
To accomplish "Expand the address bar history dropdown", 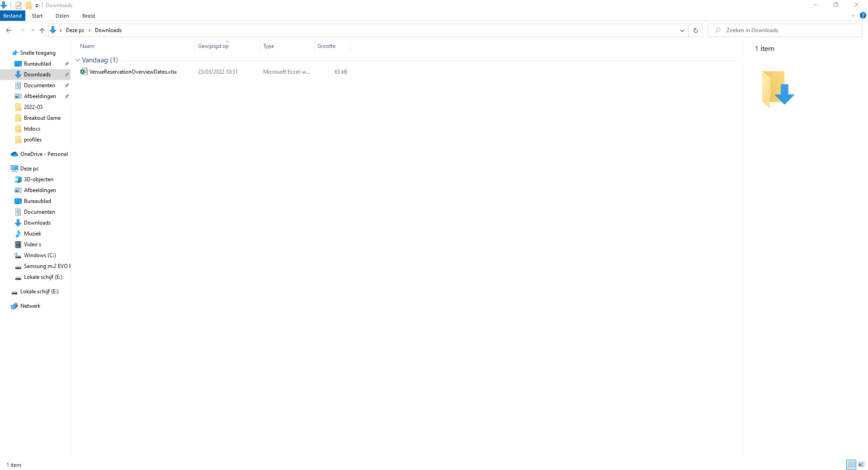I will click(682, 30).
